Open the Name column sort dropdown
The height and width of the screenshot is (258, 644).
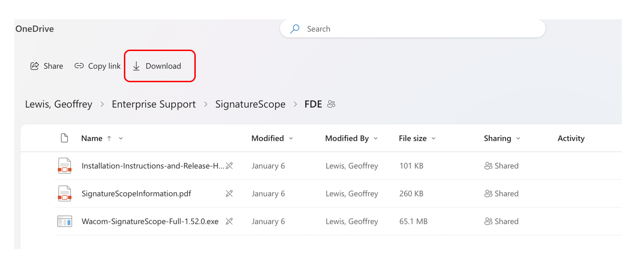[121, 138]
